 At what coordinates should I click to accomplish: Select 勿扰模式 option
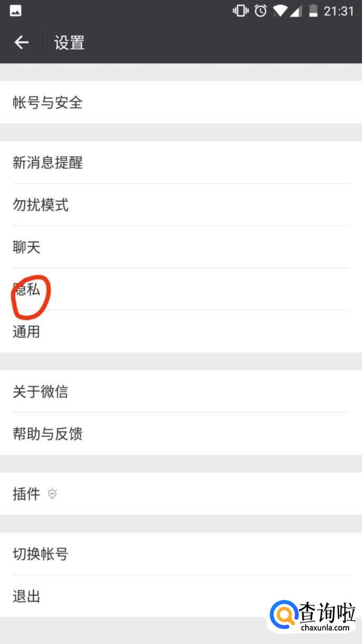click(x=181, y=205)
